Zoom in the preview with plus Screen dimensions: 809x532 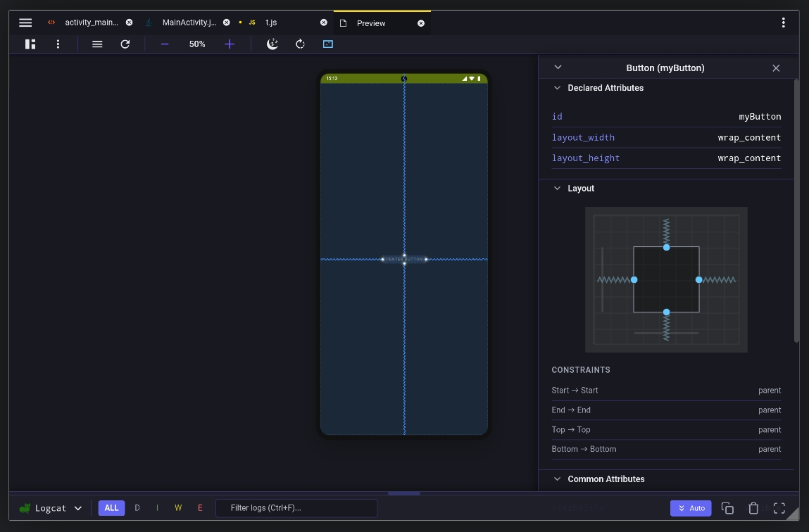pyautogui.click(x=230, y=44)
